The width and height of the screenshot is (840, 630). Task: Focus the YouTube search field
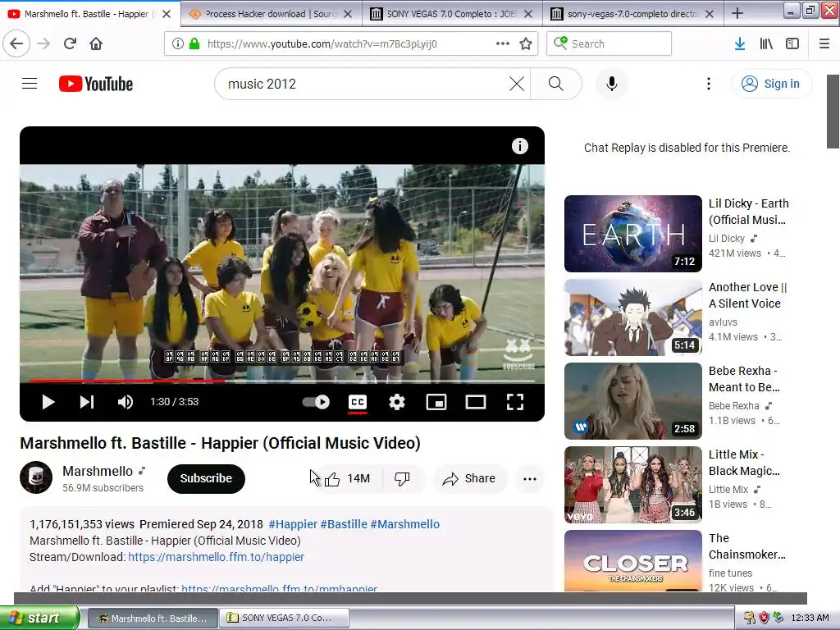coord(364,84)
